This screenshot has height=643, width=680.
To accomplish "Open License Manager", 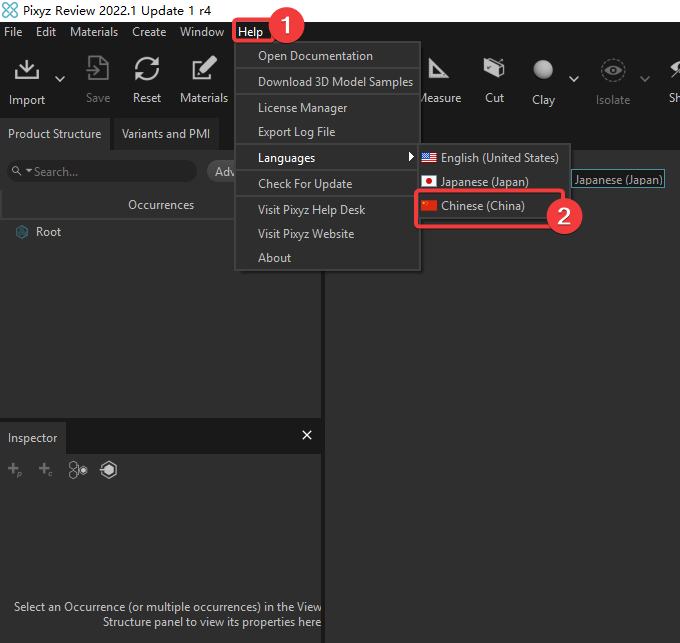I will [x=328, y=108].
